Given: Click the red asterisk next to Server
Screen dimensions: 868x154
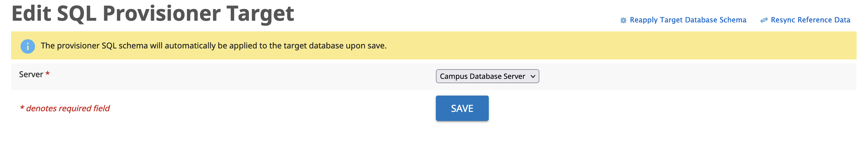Looking at the screenshot, I should (x=48, y=73).
